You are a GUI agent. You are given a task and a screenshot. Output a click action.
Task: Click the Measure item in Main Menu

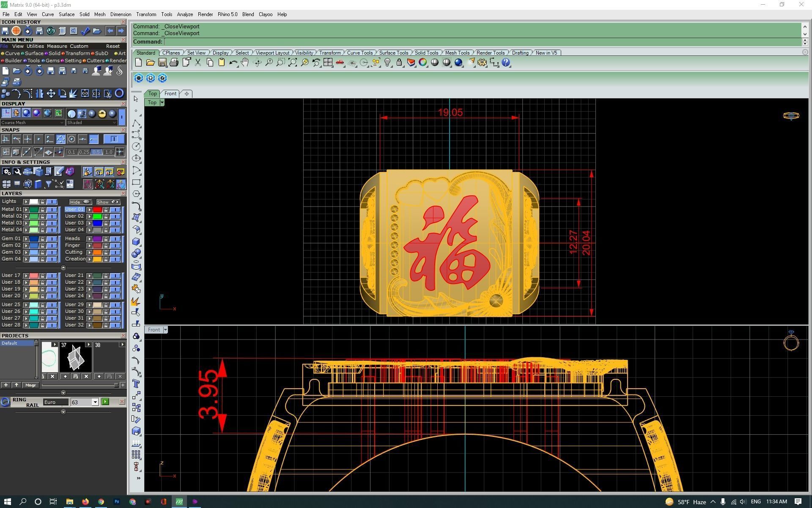(57, 46)
